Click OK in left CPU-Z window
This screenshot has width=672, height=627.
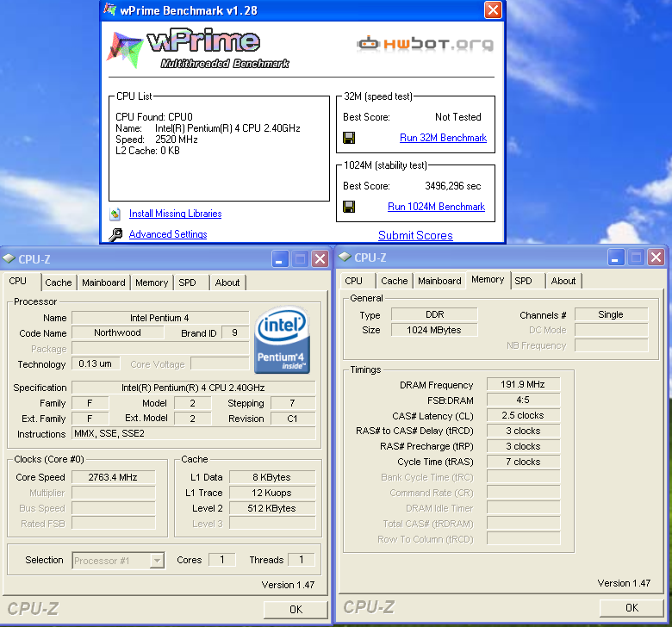(x=296, y=610)
